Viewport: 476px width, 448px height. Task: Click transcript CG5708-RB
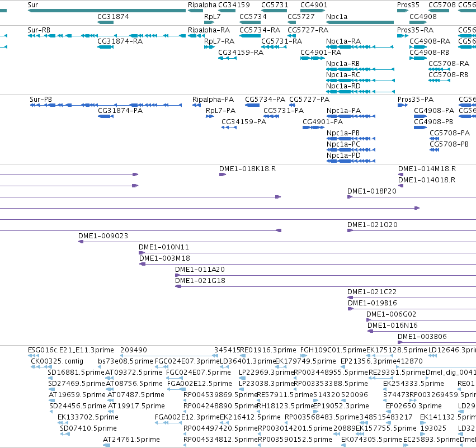point(439,81)
